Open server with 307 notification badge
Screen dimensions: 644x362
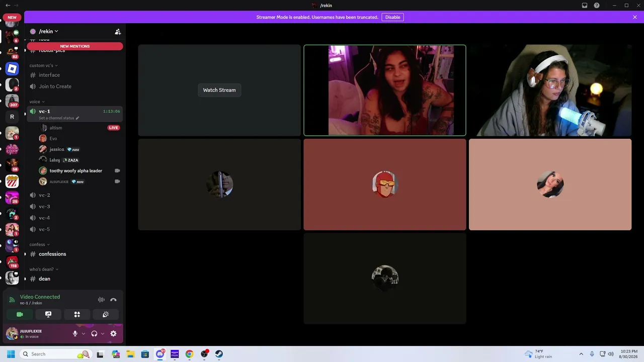point(12,101)
